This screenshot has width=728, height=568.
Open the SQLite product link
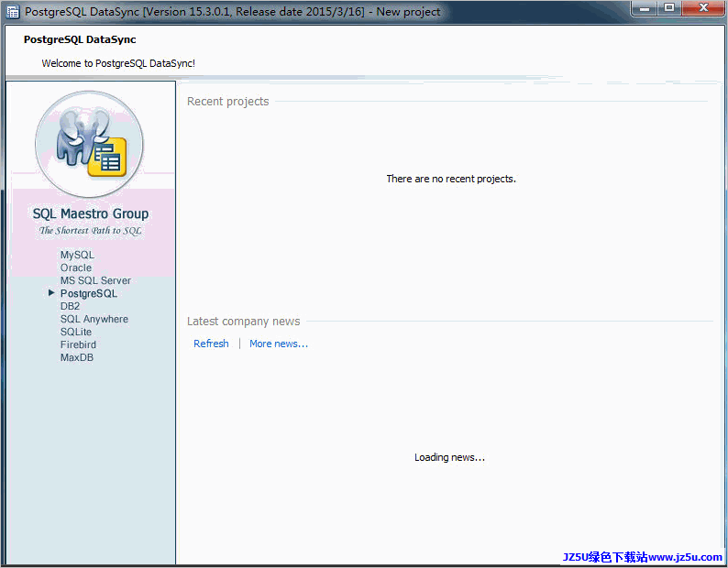(x=76, y=332)
